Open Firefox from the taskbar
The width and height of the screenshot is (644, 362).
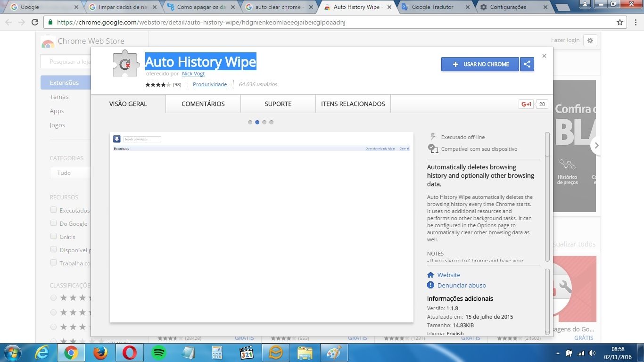point(100,353)
